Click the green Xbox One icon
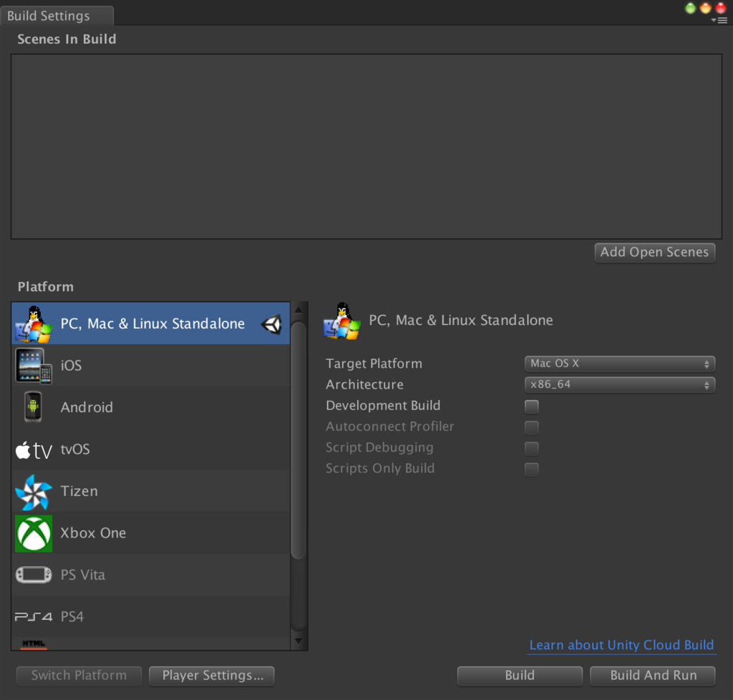This screenshot has height=700, width=733. (34, 534)
